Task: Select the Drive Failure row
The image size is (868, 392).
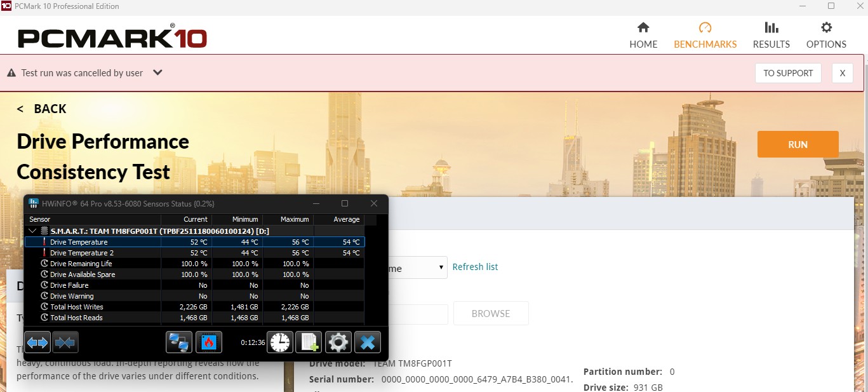Action: [x=194, y=285]
